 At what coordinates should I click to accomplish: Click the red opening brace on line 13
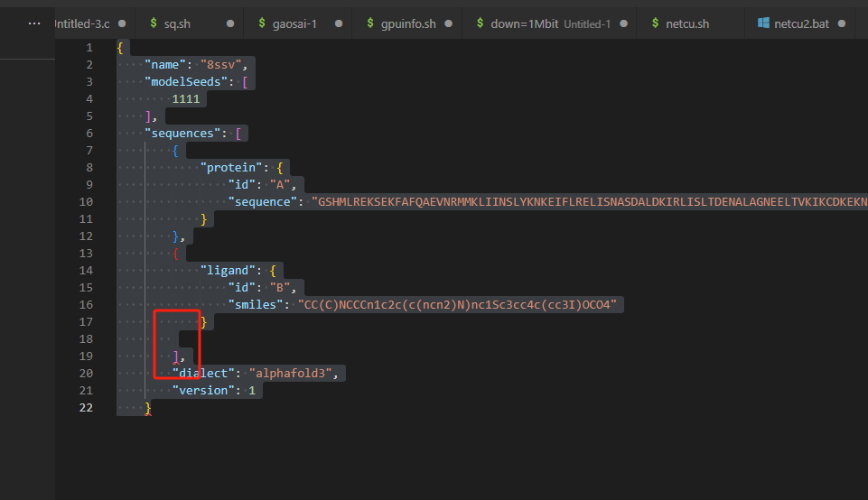pos(175,254)
